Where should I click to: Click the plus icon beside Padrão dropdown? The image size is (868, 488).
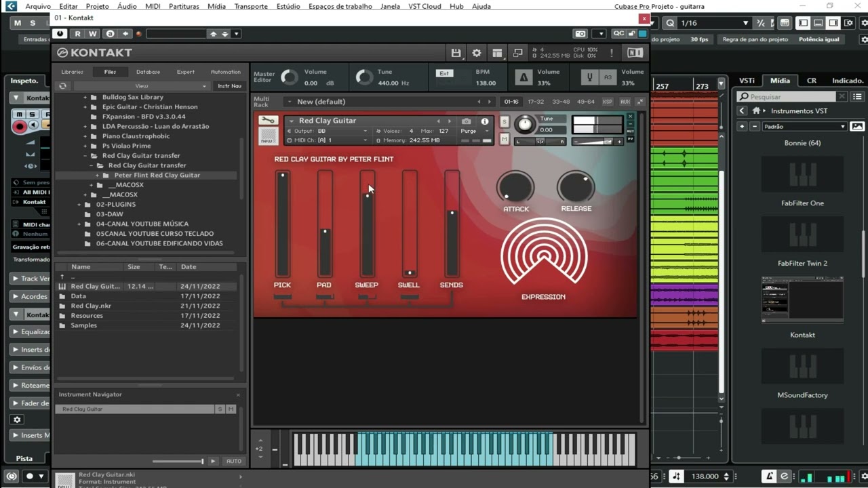pos(743,126)
